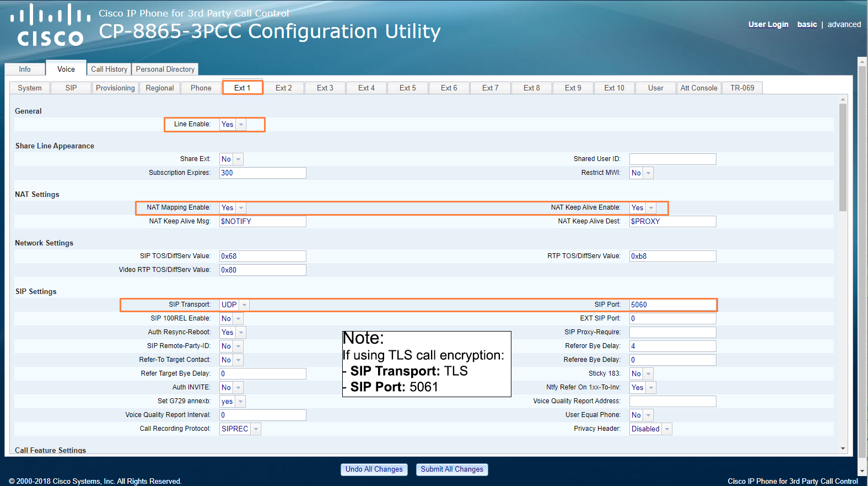Open the Restrict MWI dropdown
The height and width of the screenshot is (486, 868).
641,173
